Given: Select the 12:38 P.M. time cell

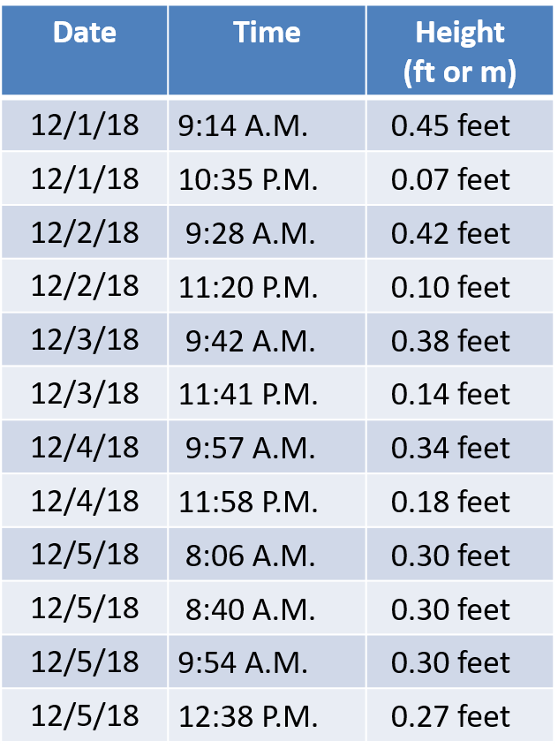Looking at the screenshot, I should [x=267, y=716].
